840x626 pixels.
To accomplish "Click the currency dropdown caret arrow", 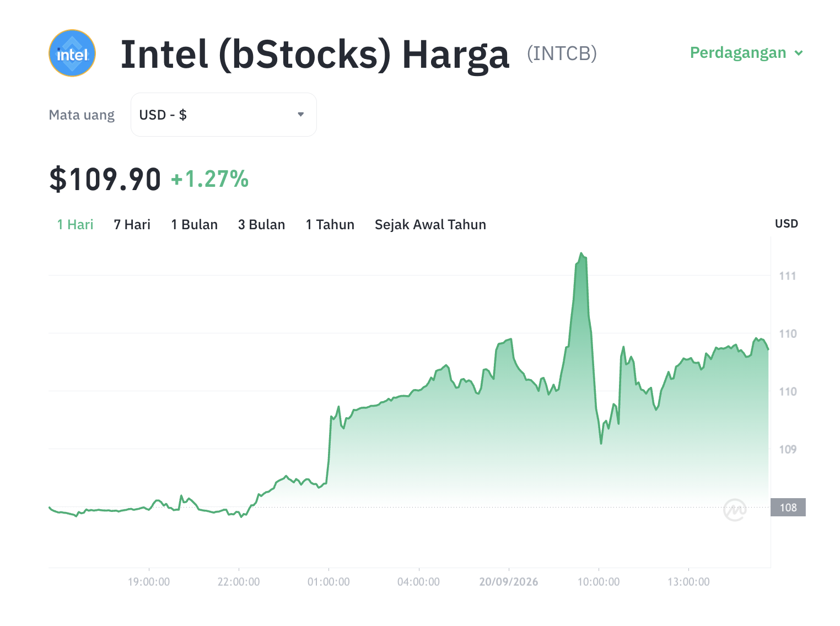I will pyautogui.click(x=301, y=115).
